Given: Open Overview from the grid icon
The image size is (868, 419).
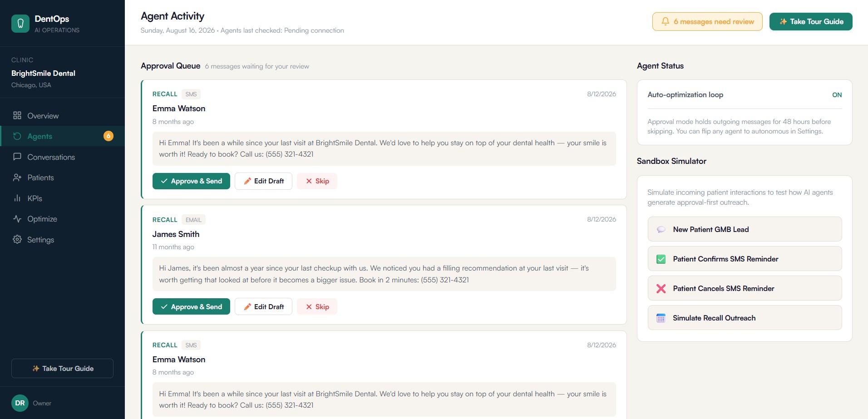Looking at the screenshot, I should 17,115.
